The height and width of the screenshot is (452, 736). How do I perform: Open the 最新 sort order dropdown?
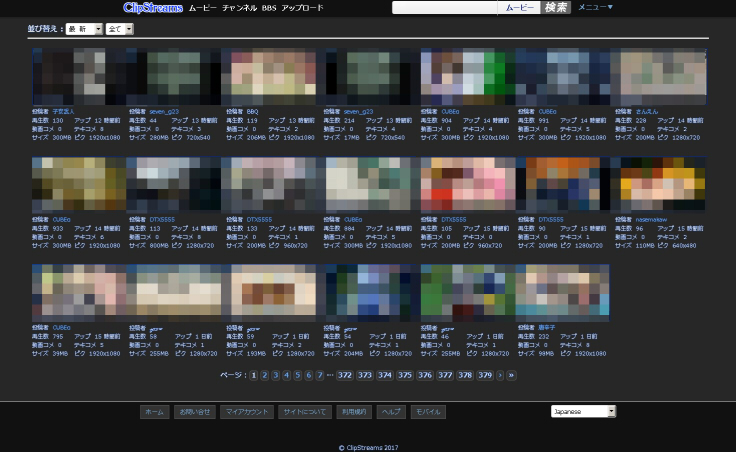coord(84,29)
